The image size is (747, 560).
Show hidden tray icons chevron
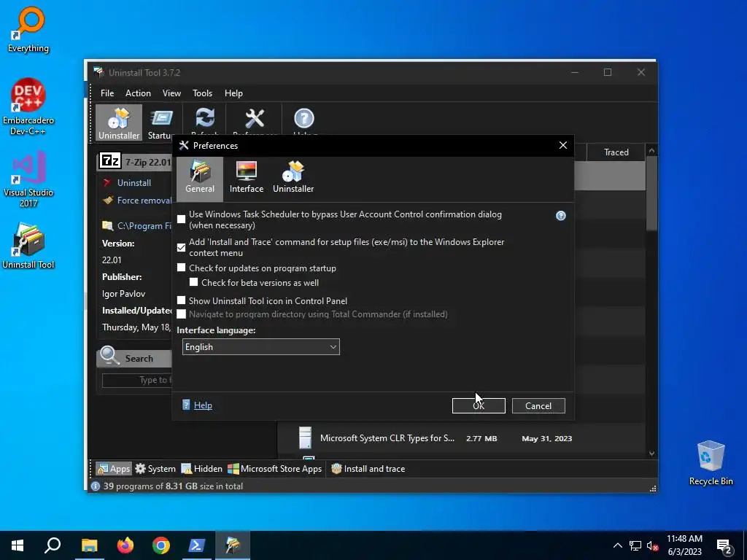(617, 545)
